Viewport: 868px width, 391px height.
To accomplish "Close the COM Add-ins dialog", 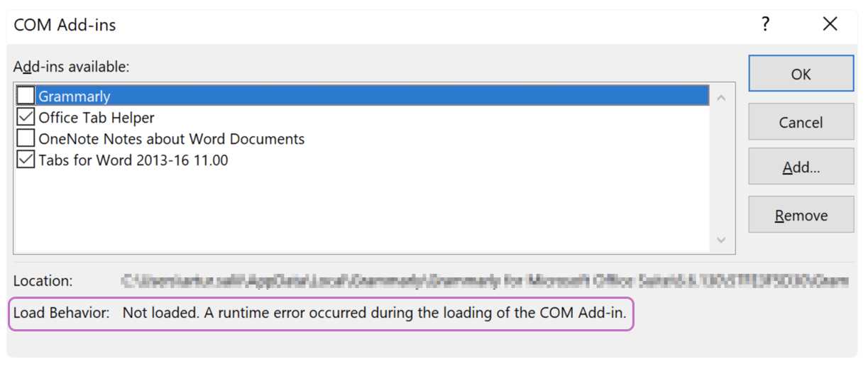I will [830, 25].
